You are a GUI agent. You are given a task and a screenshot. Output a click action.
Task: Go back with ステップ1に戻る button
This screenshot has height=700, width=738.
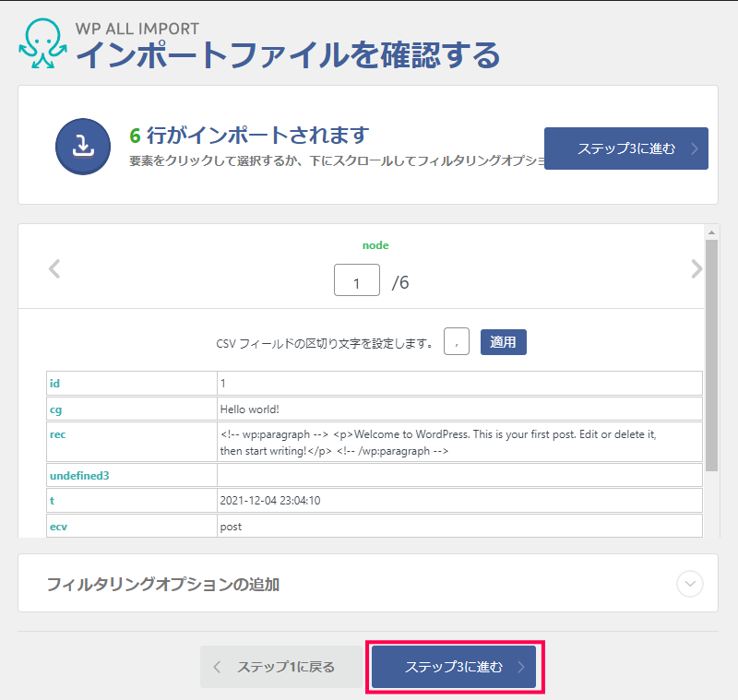tap(281, 667)
